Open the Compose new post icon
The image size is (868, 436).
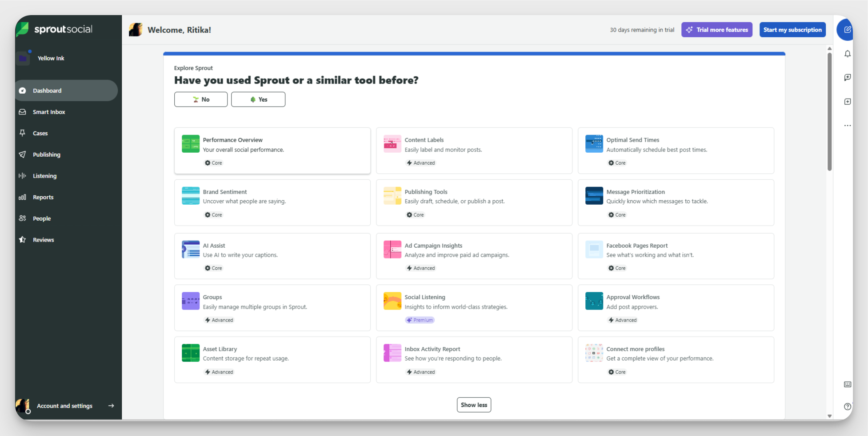847,30
